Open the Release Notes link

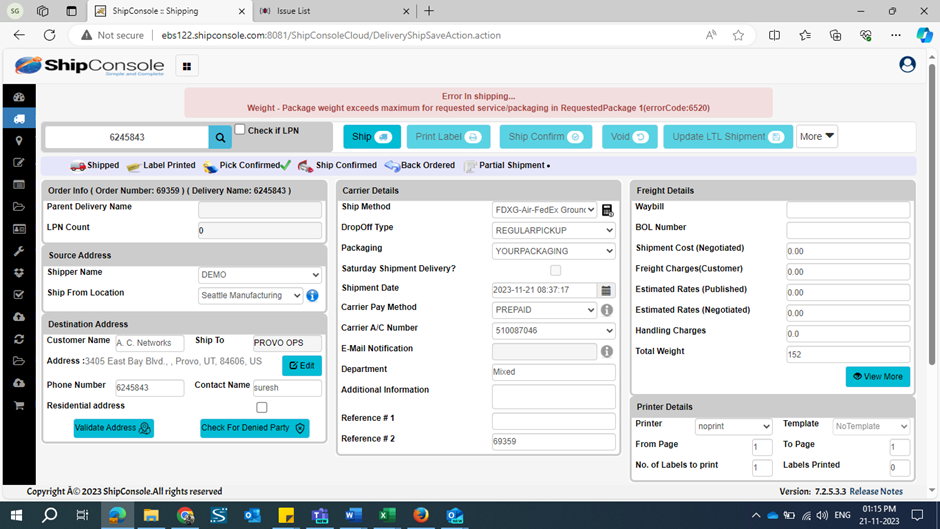[x=876, y=492]
